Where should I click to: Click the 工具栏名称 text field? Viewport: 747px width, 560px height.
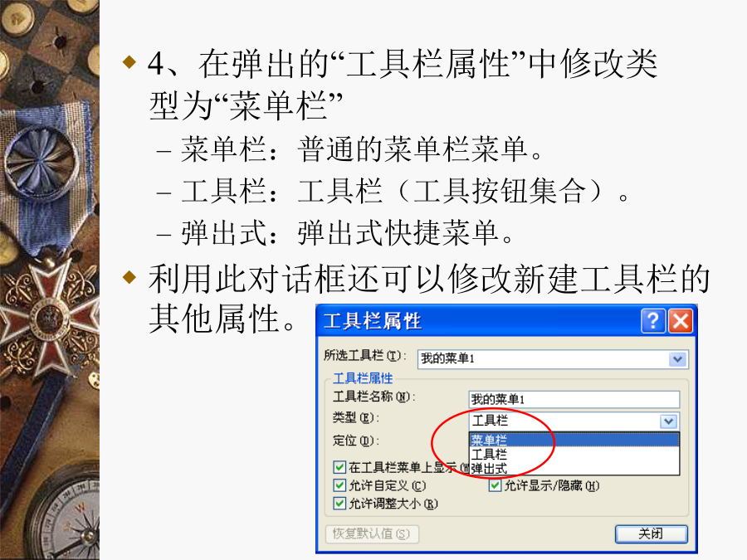574,399
